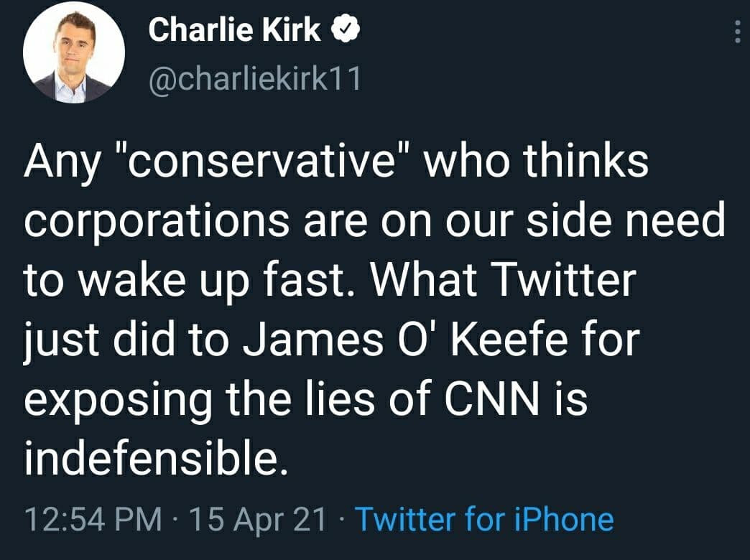Viewport: 750px width, 560px height.
Task: Click the Charlie Kirk display name
Action: (x=234, y=30)
